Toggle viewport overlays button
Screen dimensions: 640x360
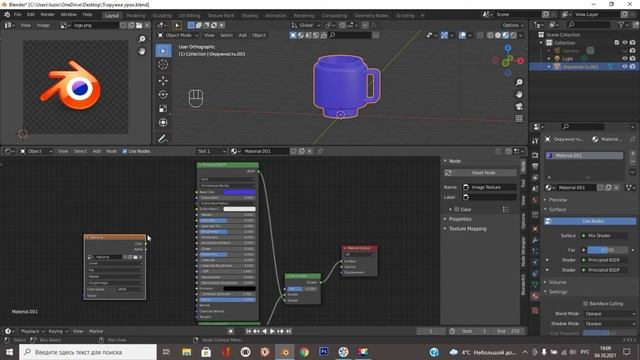462,36
